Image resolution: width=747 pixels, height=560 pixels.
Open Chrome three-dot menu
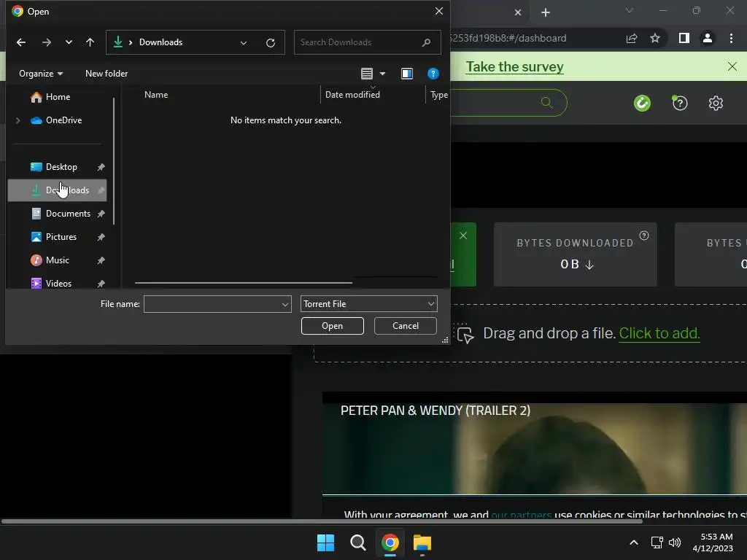tap(731, 38)
